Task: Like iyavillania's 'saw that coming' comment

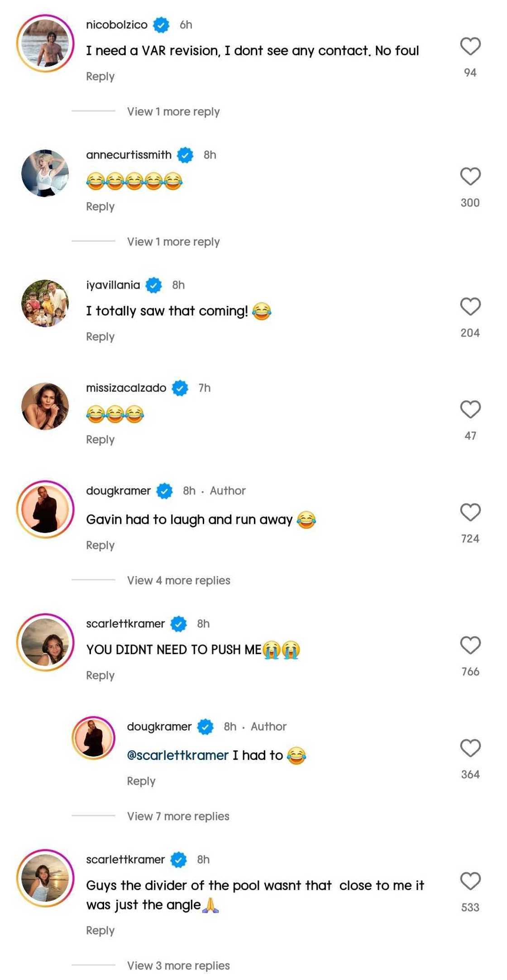Action: point(470,306)
